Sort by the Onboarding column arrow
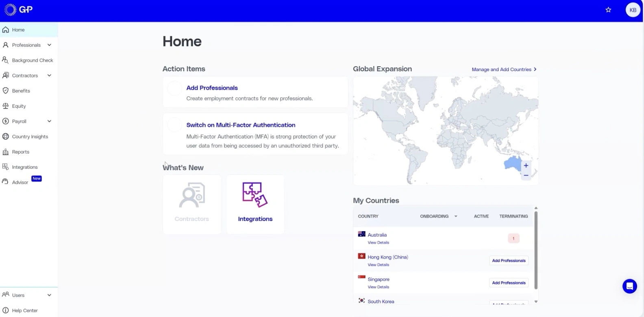The image size is (644, 317). (456, 216)
